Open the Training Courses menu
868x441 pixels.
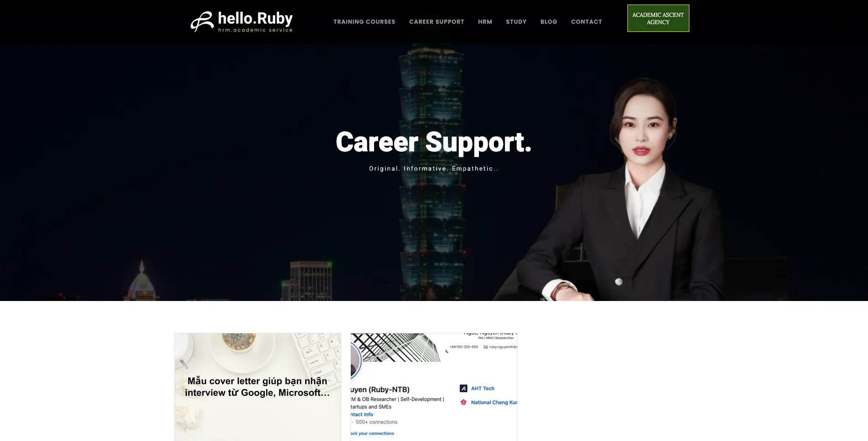point(364,22)
